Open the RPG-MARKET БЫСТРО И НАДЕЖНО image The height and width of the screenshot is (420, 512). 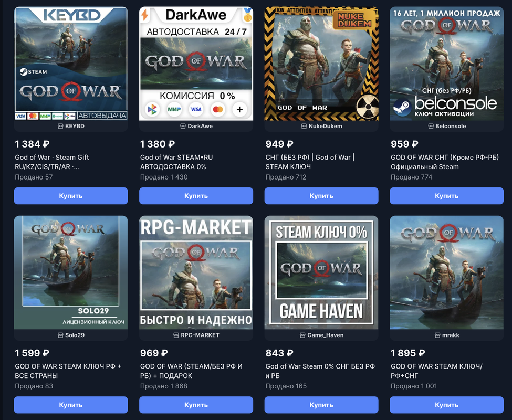tap(196, 272)
